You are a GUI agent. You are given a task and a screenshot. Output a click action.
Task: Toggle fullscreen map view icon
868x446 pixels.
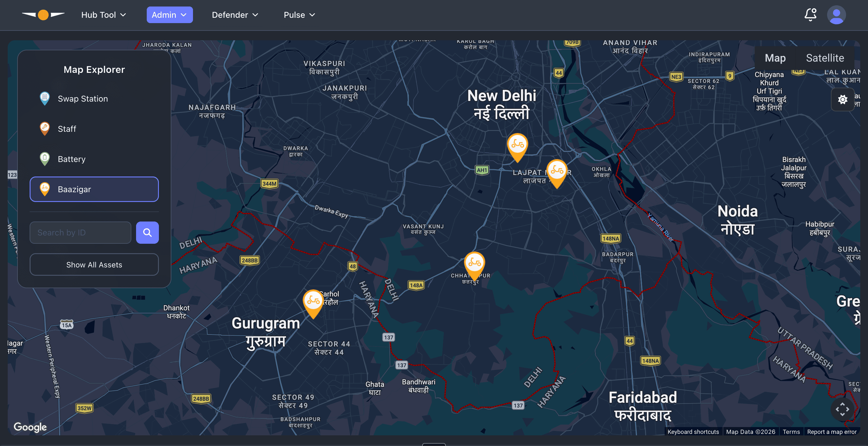coord(842,409)
